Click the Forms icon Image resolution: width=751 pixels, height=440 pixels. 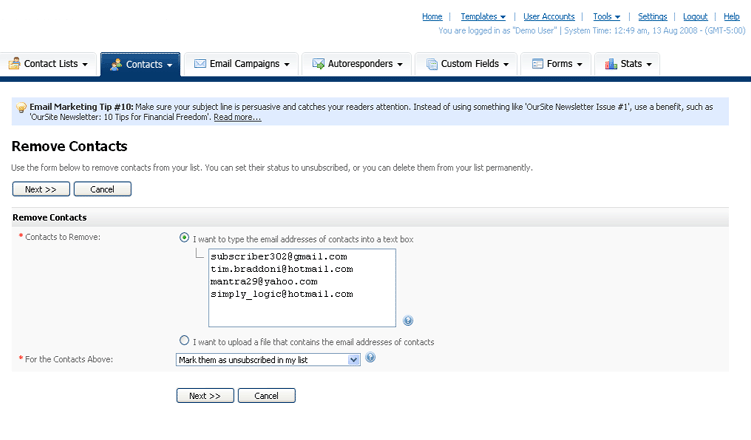(x=537, y=64)
